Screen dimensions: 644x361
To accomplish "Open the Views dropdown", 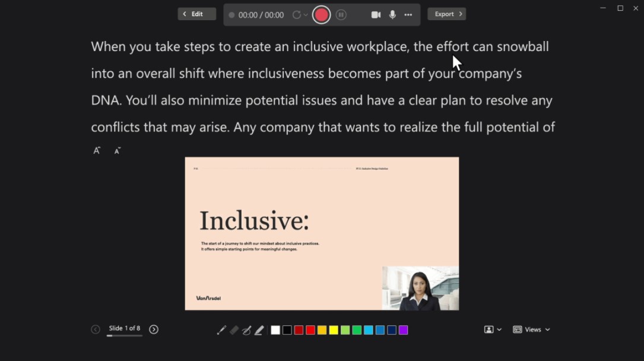I will 531,330.
